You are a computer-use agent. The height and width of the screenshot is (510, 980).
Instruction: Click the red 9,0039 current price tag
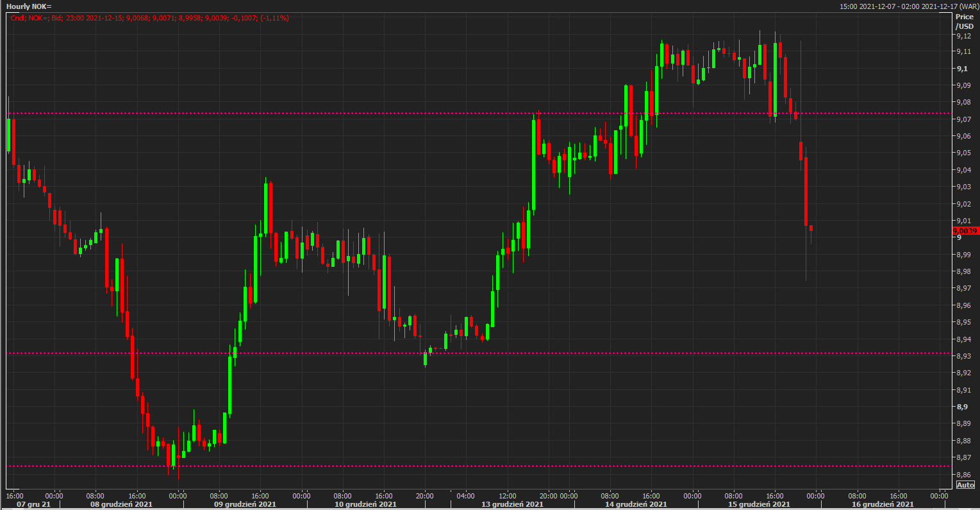click(965, 230)
